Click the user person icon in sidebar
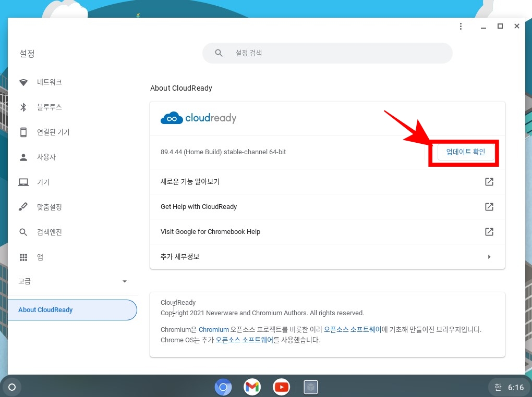Screen dimensions: 532x397 tap(23, 157)
